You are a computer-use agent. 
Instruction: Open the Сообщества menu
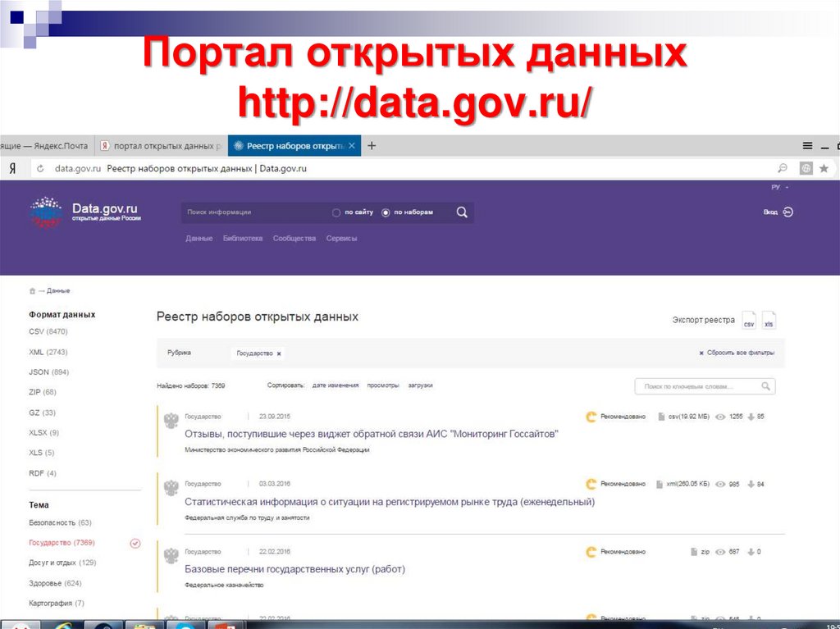click(x=294, y=239)
